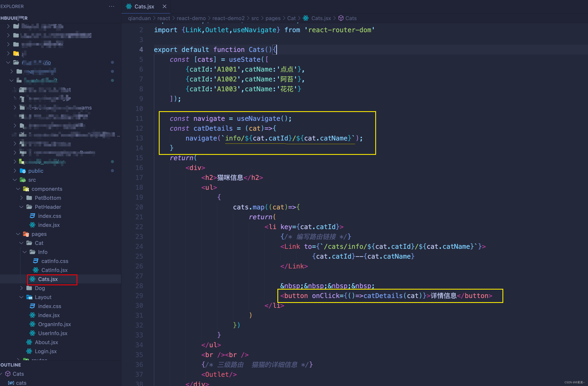Expand the public folder chevron

[15, 171]
